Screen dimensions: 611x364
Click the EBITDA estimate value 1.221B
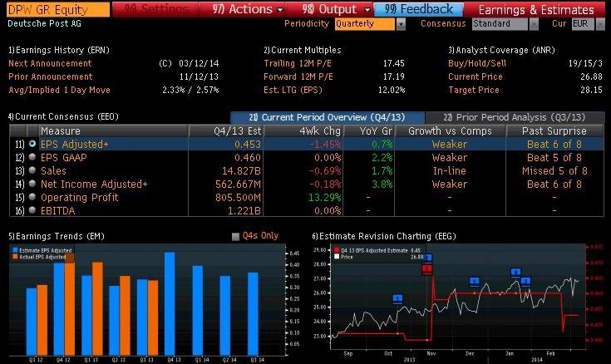[x=244, y=210]
